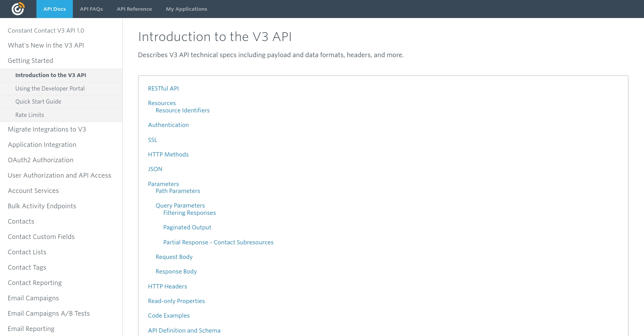
Task: Open Constant Contact V3 API 1.0 sidebar item
Action: tap(46, 31)
